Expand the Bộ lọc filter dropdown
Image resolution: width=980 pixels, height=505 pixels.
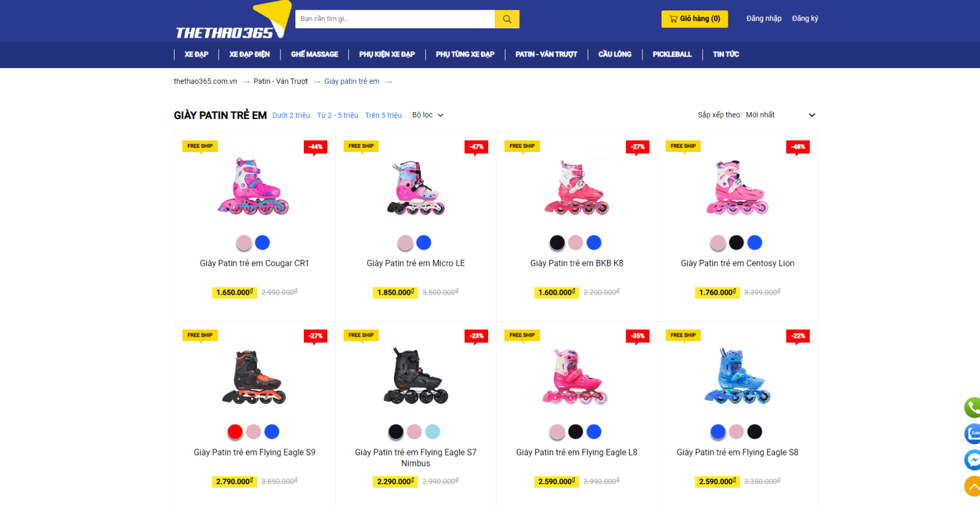point(428,115)
